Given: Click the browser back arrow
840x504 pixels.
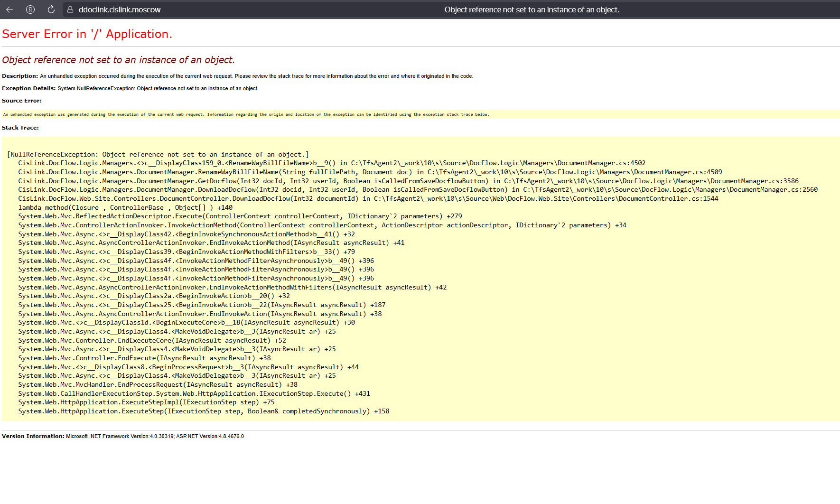Looking at the screenshot, I should 9,9.
